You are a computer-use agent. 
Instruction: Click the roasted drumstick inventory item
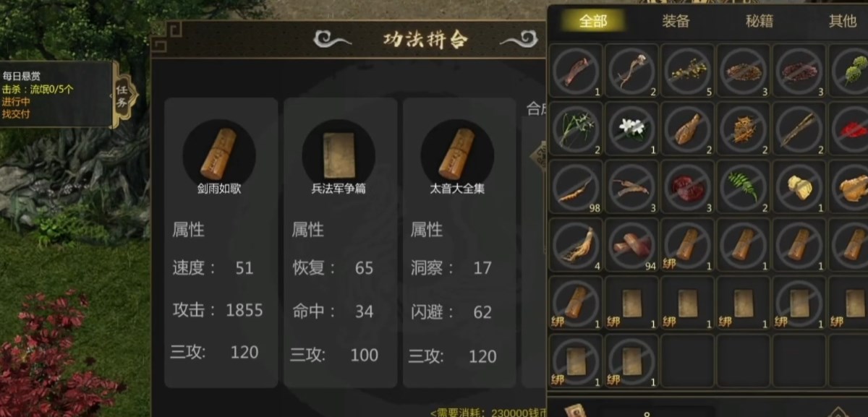click(687, 128)
